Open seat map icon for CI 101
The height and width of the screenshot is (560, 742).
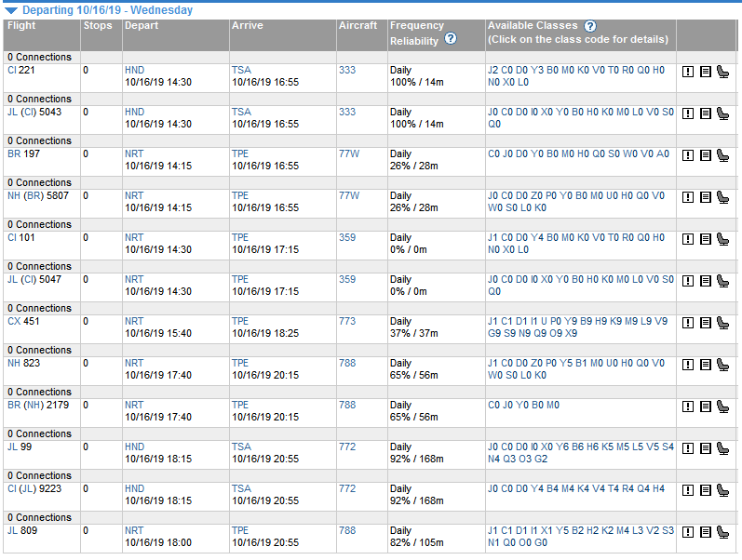pos(722,239)
